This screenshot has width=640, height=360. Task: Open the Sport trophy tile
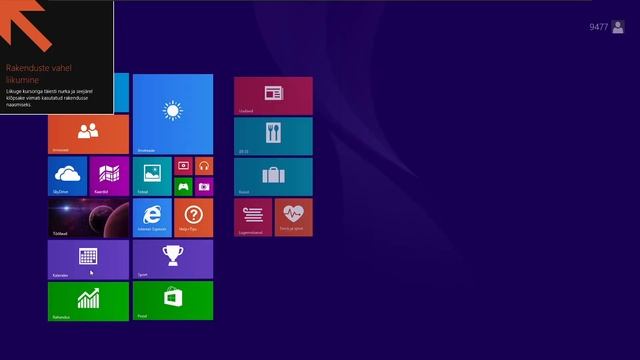[173, 260]
